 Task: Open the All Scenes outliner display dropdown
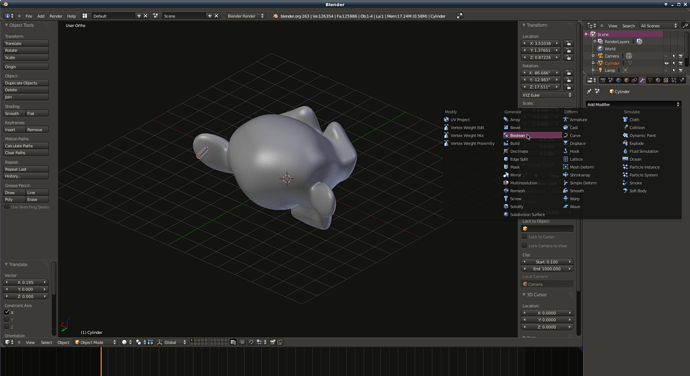(659, 26)
